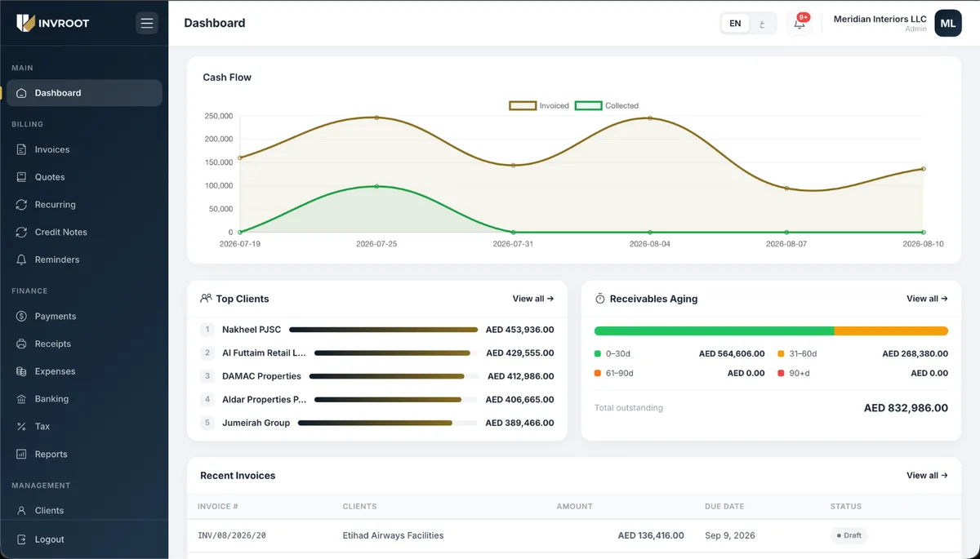Image resolution: width=980 pixels, height=559 pixels.
Task: Click the Credit Notes icon
Action: pos(21,232)
